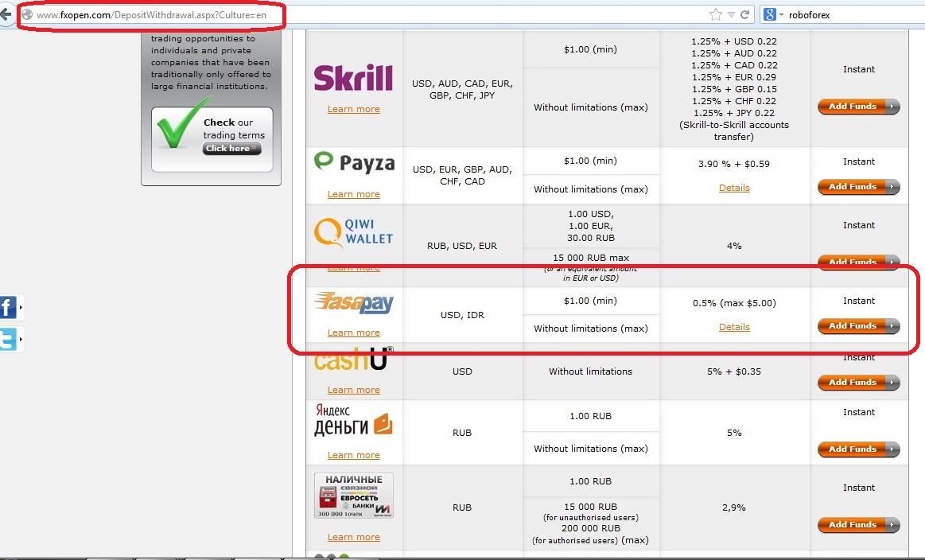Viewport: 925px width, 560px height.
Task: Click the '15 000 RUB max' limit text
Action: pos(590,258)
